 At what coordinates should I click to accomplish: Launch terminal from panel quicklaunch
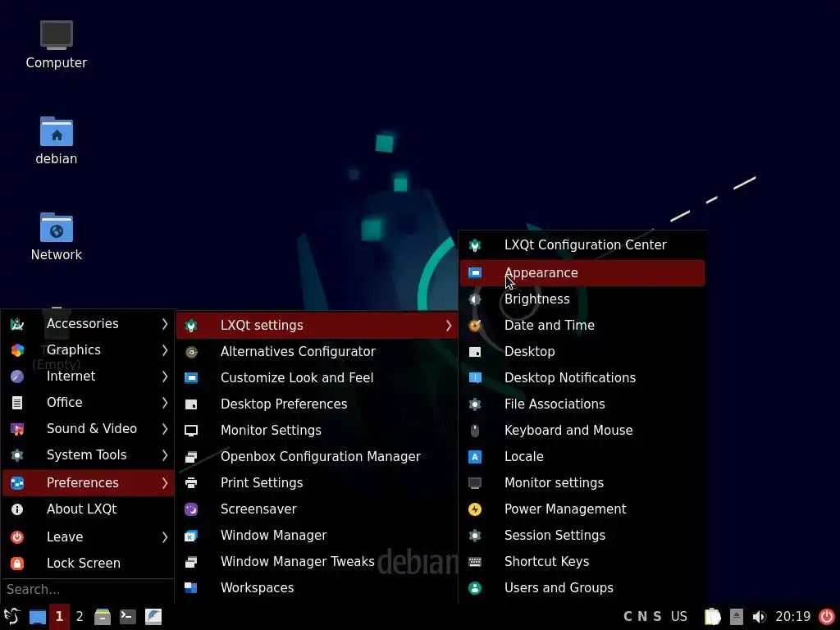click(x=127, y=617)
